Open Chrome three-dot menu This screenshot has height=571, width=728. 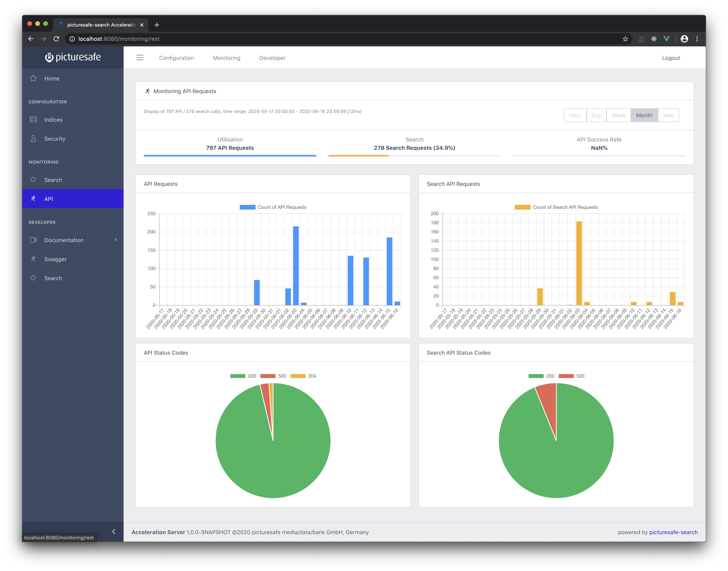(697, 39)
